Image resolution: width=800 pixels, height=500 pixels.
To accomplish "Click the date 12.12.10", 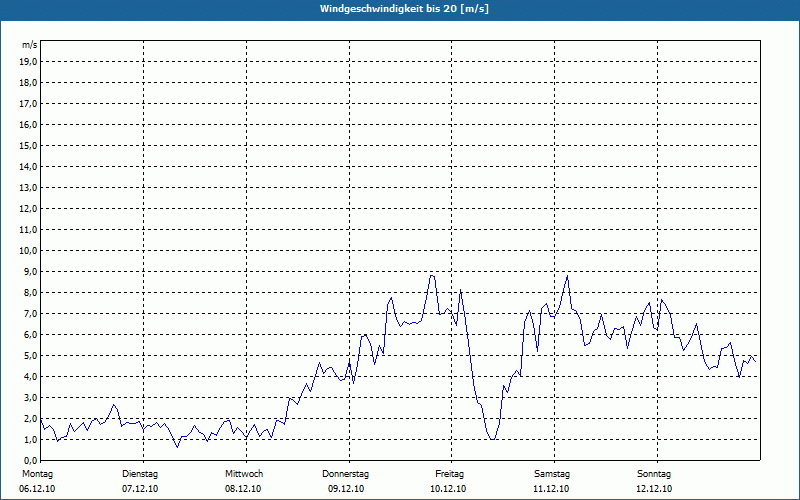I will pos(654,489).
